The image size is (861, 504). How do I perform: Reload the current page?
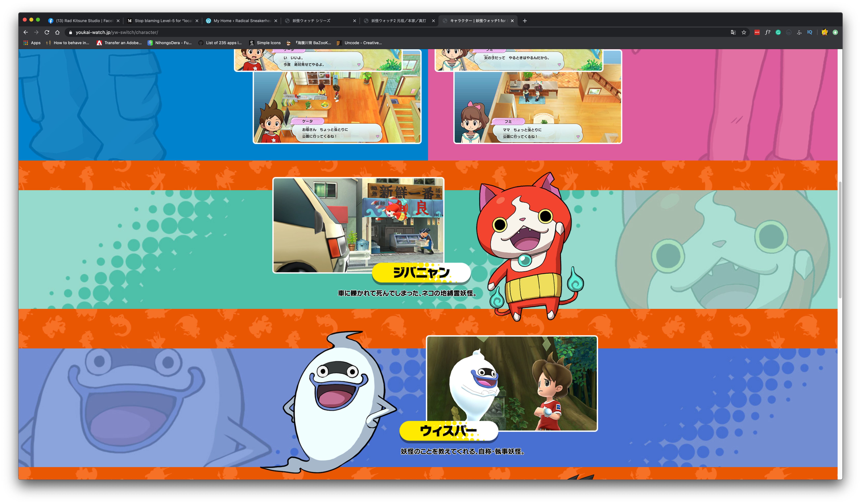click(47, 32)
